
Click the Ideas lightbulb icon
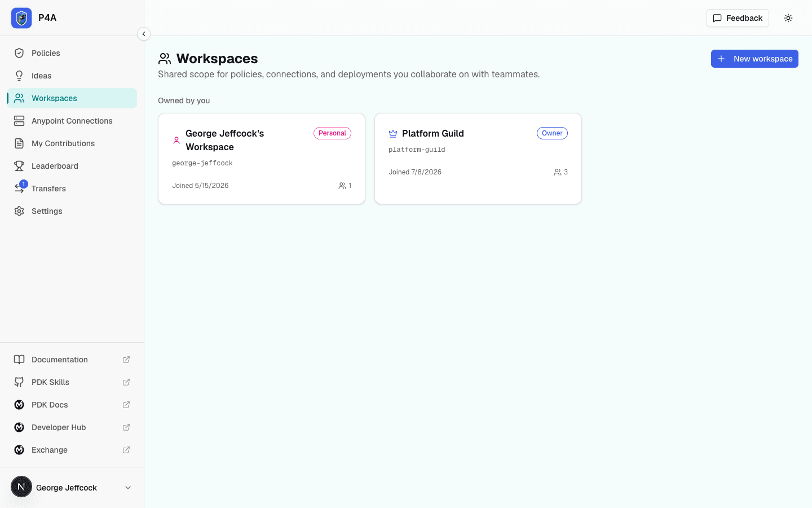(19, 76)
